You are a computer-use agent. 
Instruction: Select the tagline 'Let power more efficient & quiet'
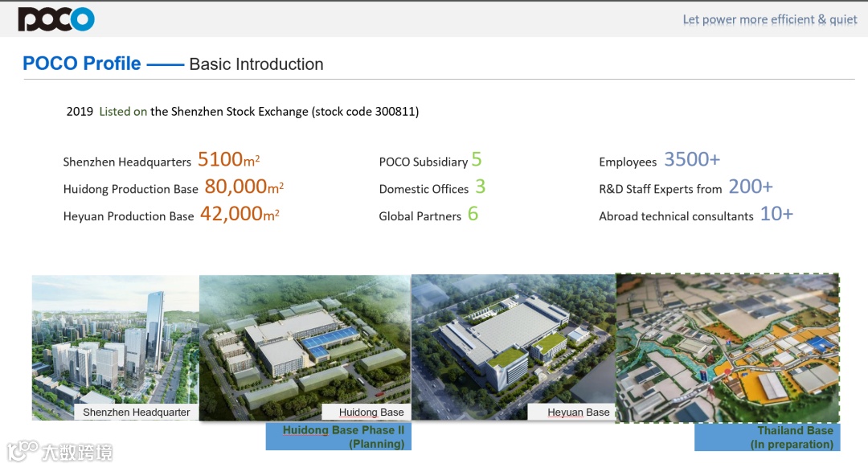(769, 20)
